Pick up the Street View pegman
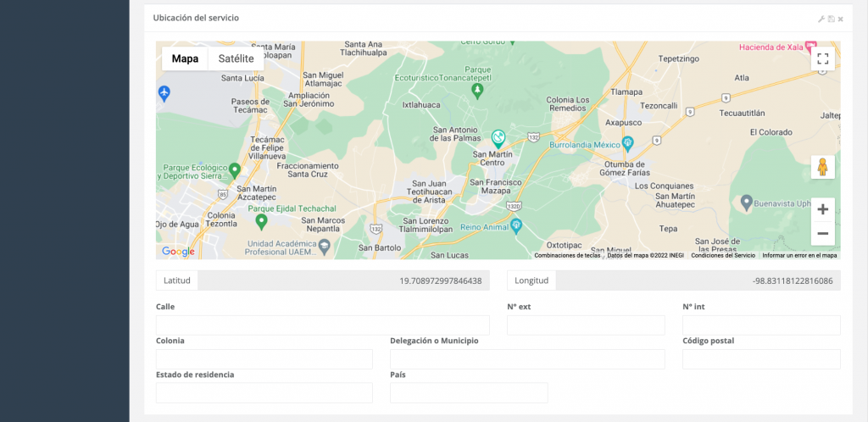The height and width of the screenshot is (422, 868). [822, 166]
